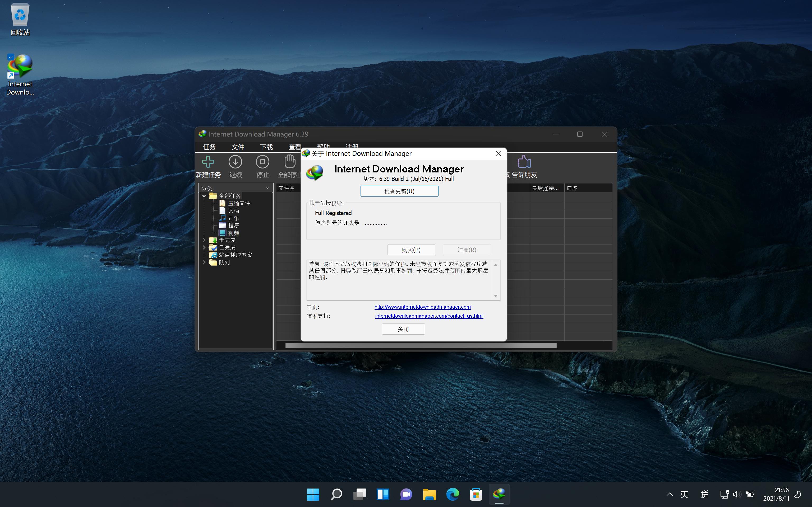Open the Tasks menu
This screenshot has height=507, width=812.
coord(209,147)
